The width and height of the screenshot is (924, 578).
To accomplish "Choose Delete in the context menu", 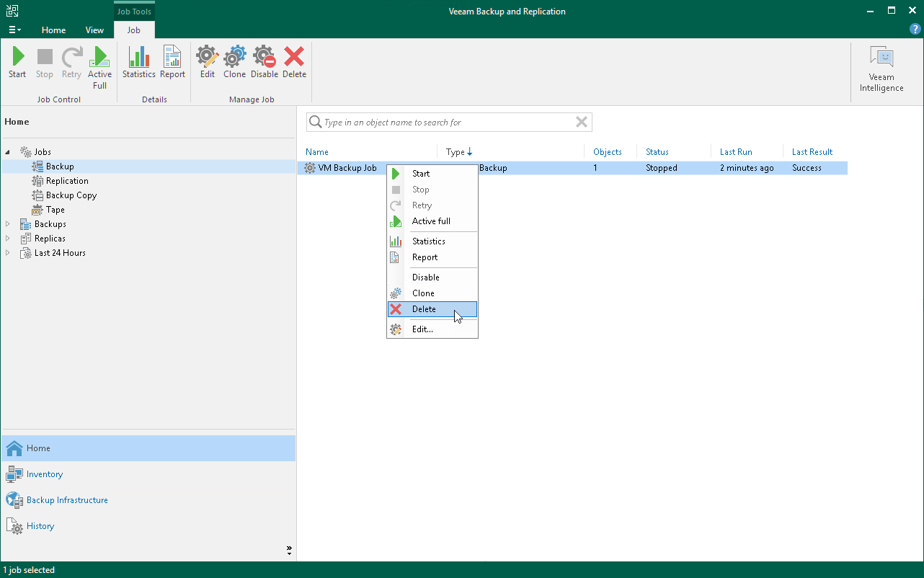I will point(432,309).
